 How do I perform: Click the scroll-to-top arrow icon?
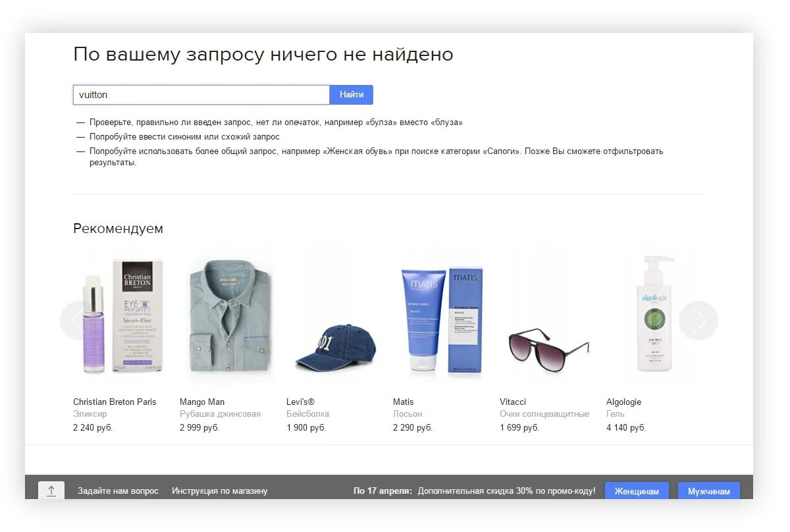pyautogui.click(x=51, y=491)
